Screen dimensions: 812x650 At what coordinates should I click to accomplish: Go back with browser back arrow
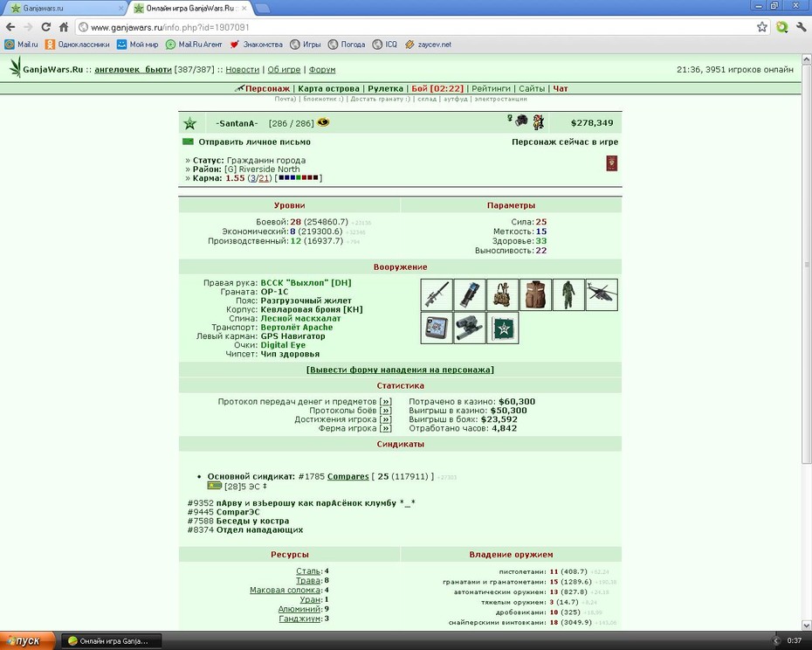point(10,27)
